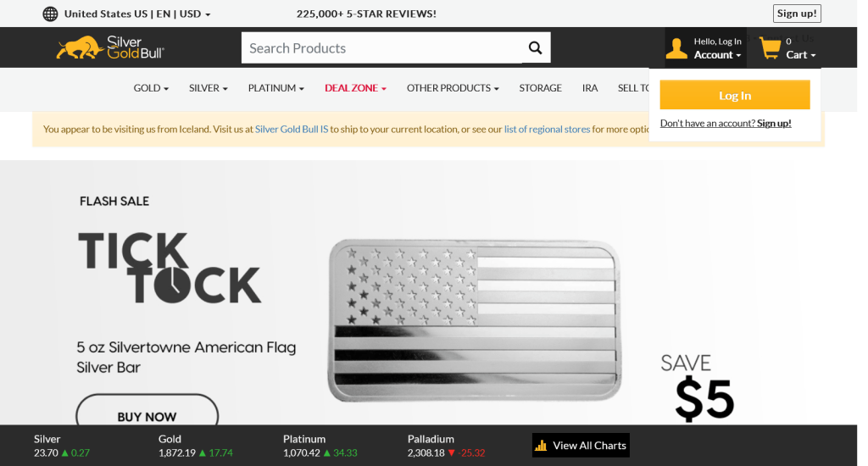Click the magnifying glass search icon

point(535,47)
